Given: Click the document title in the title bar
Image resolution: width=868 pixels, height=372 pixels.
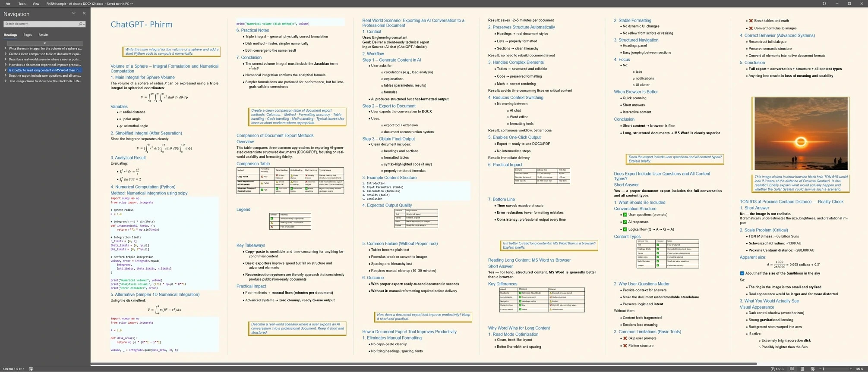Looking at the screenshot, I should pos(75,3).
